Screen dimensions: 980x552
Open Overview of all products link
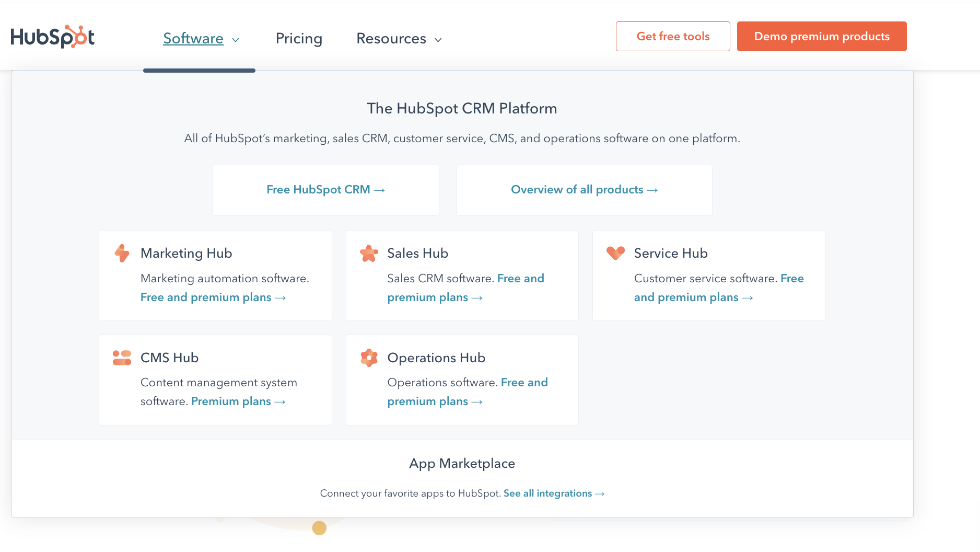click(584, 190)
